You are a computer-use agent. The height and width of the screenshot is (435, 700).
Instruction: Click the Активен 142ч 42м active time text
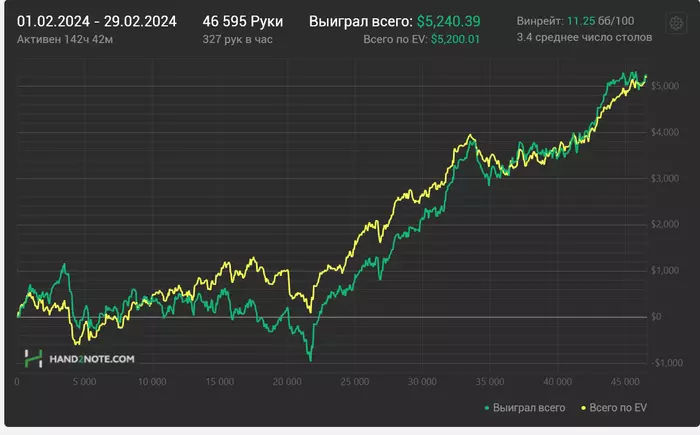pyautogui.click(x=65, y=40)
